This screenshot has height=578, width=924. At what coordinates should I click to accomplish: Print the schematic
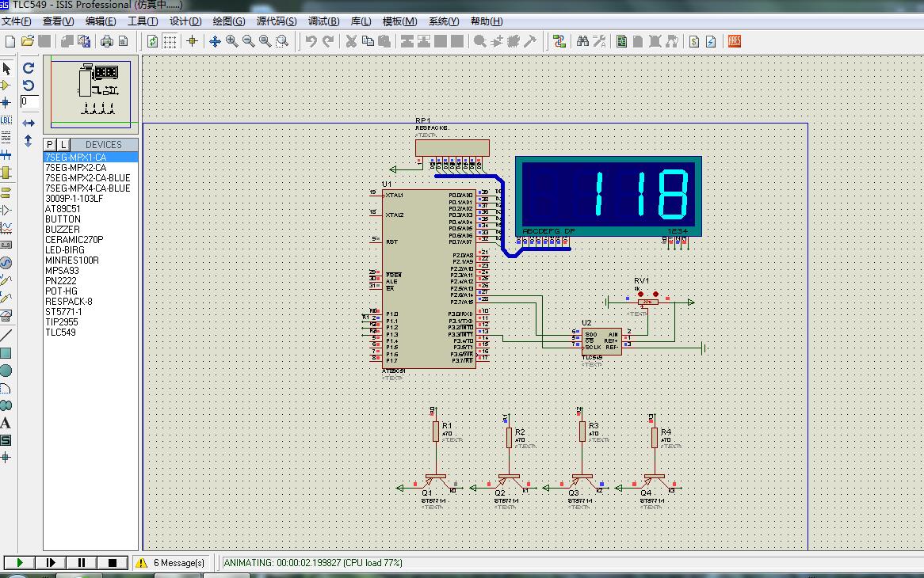point(107,41)
